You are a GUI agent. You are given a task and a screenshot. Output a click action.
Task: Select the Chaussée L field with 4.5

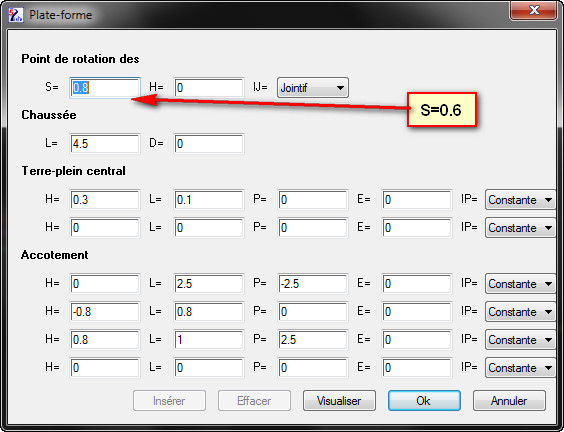coord(105,144)
